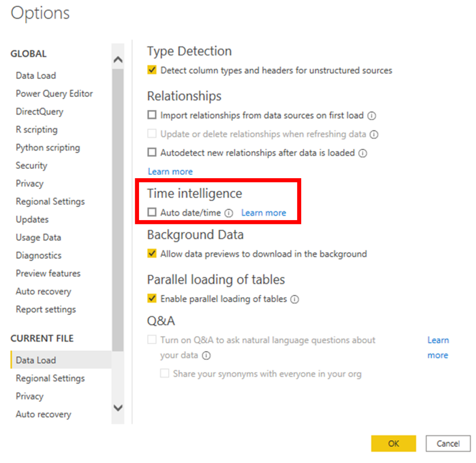Disable Enable parallel loading of tables checkbox
This screenshot has height=463, width=476.
coord(152,298)
